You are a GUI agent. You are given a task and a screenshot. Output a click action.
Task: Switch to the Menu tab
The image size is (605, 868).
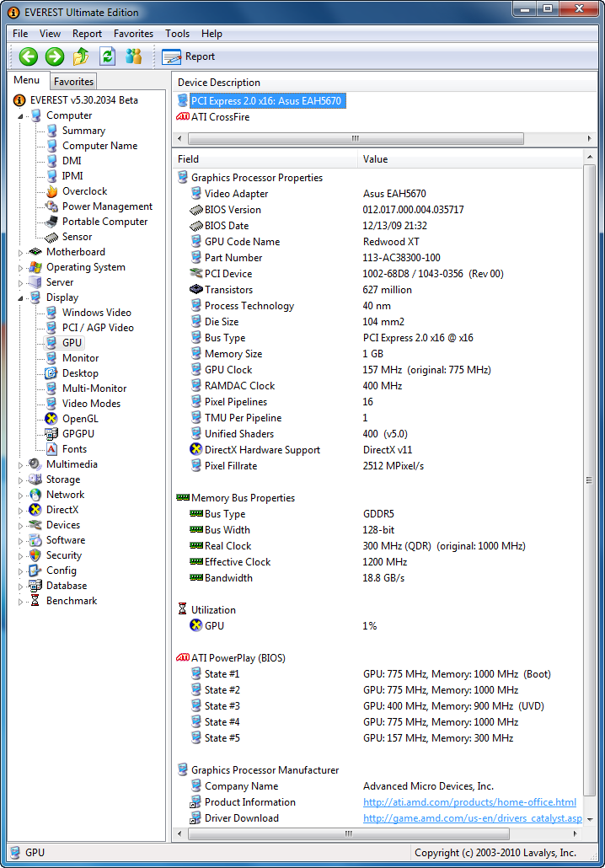pyautogui.click(x=27, y=80)
